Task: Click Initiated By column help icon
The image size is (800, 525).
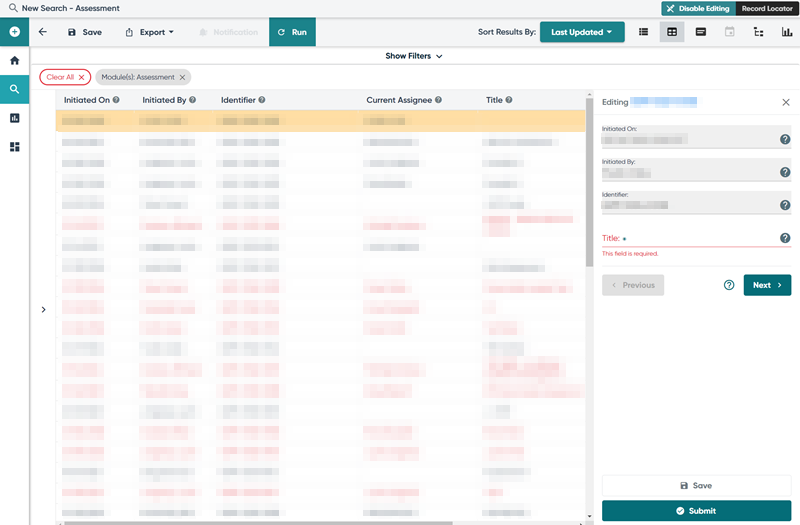Action: pyautogui.click(x=192, y=100)
